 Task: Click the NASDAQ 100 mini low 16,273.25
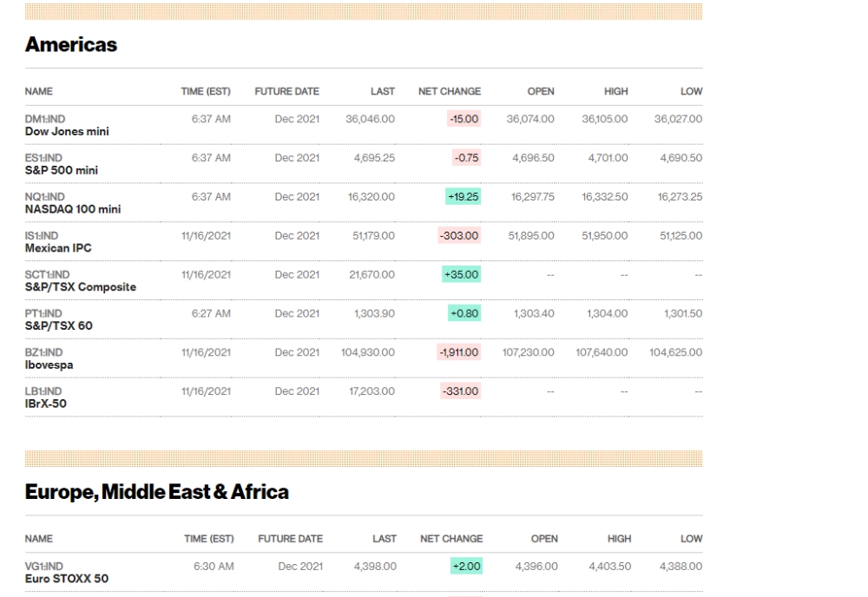click(680, 197)
